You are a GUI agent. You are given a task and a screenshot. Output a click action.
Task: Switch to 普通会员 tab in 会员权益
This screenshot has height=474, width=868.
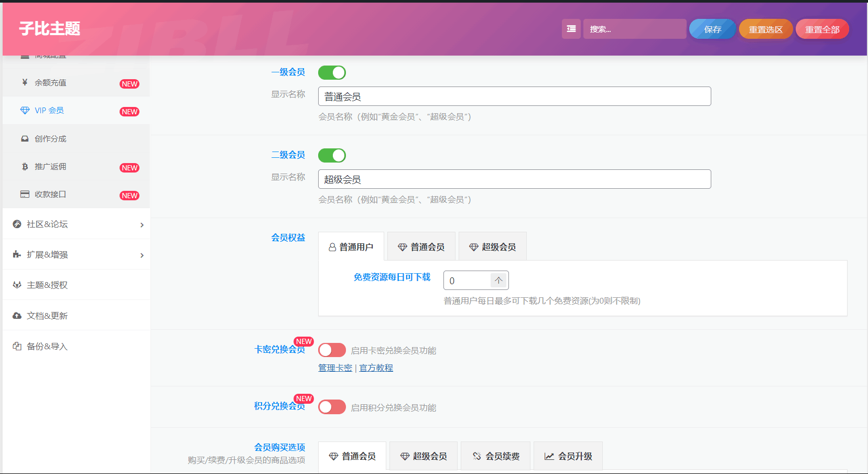(x=421, y=246)
